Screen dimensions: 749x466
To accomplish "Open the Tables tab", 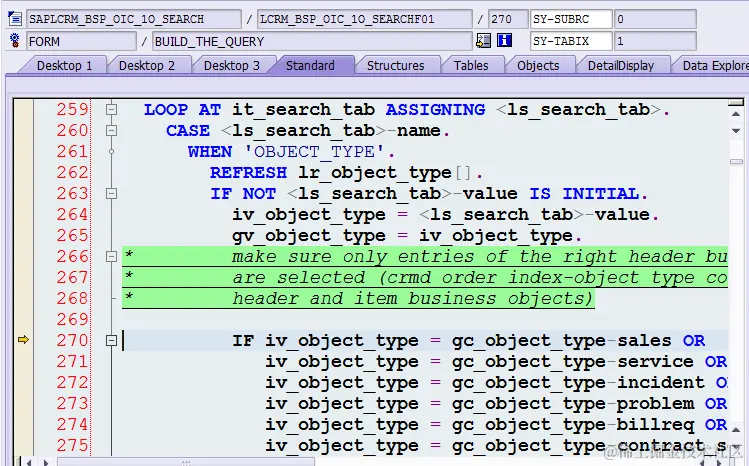I will (x=471, y=65).
